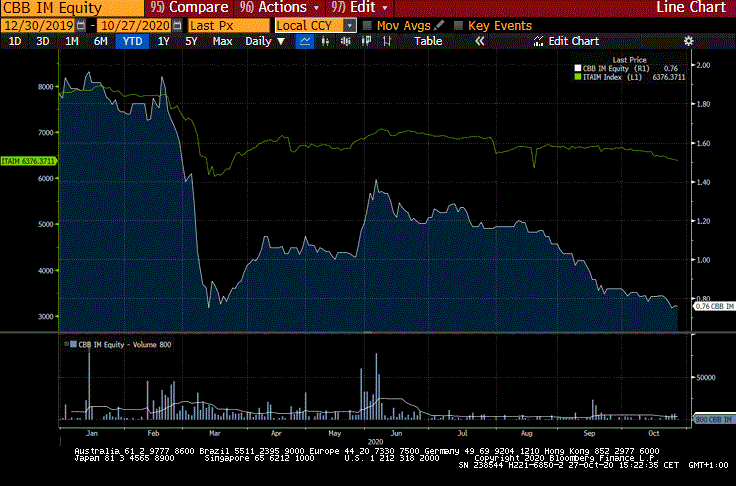Select the 1M range tab
This screenshot has width=736, height=486.
71,41
